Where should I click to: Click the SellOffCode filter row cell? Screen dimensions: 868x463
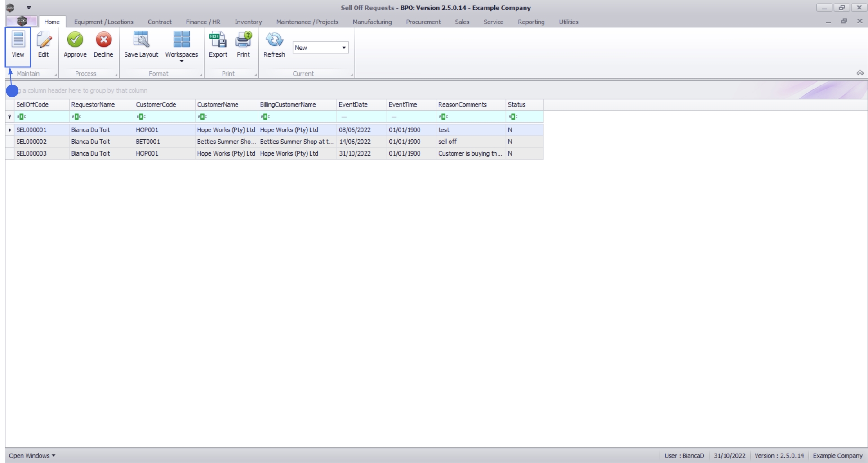42,117
